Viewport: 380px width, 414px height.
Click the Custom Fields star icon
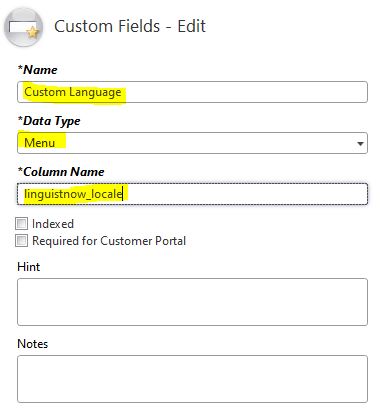pyautogui.click(x=23, y=27)
